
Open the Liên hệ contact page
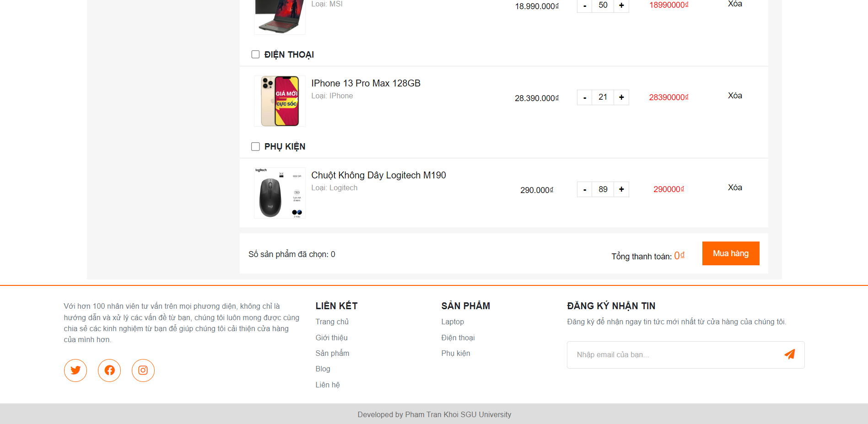click(x=327, y=385)
